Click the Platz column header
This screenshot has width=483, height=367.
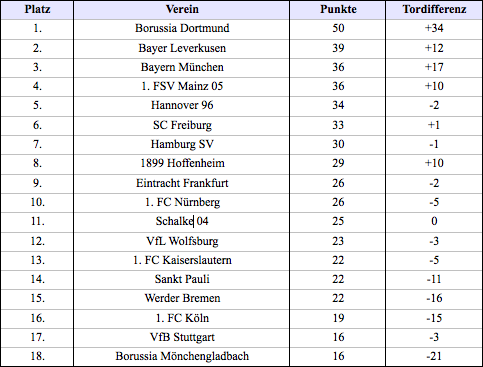pyautogui.click(x=37, y=10)
